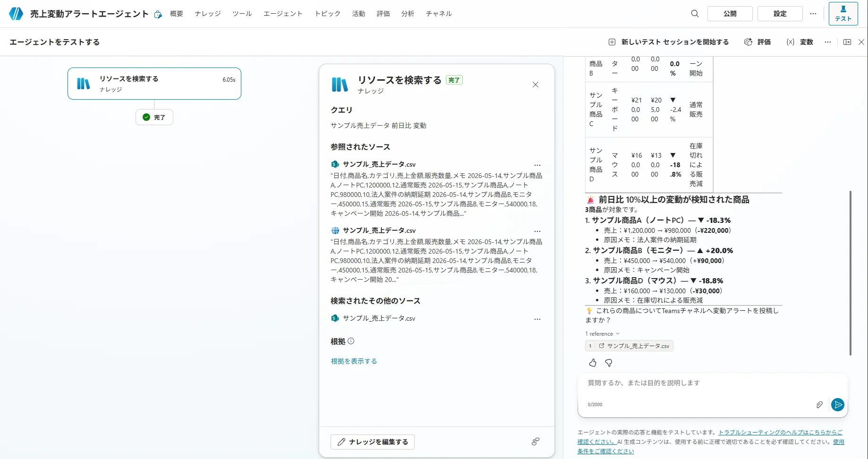The image size is (868, 459).
Task: Open the header more options ellipsis
Action: [x=813, y=14]
